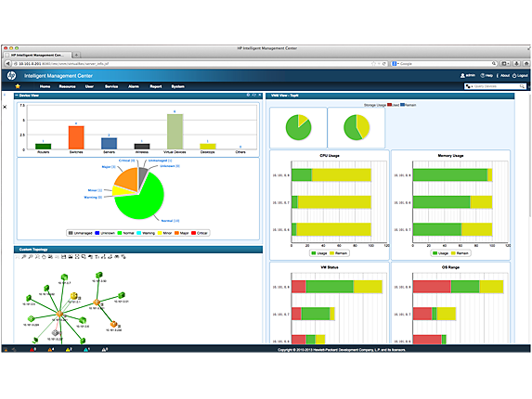Click the Logout link
Screen dimensions: 532x399
(520, 75)
